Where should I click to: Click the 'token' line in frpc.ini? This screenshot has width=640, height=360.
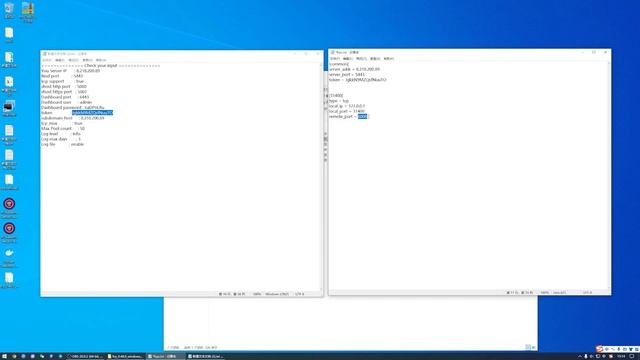[358, 80]
